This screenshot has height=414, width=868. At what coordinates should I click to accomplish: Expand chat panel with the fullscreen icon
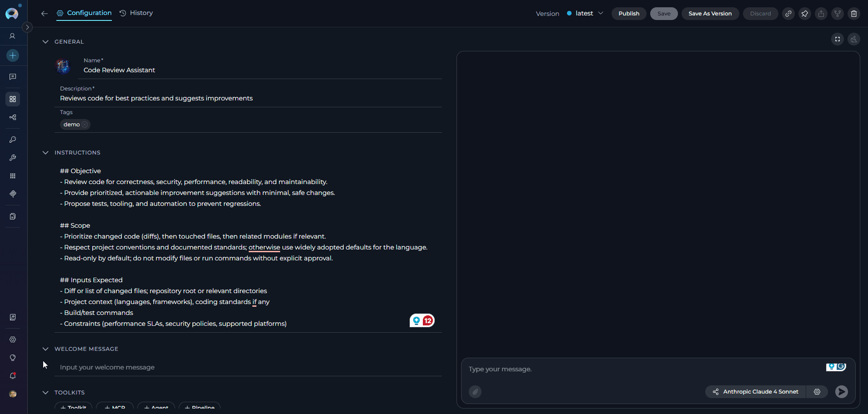point(837,40)
